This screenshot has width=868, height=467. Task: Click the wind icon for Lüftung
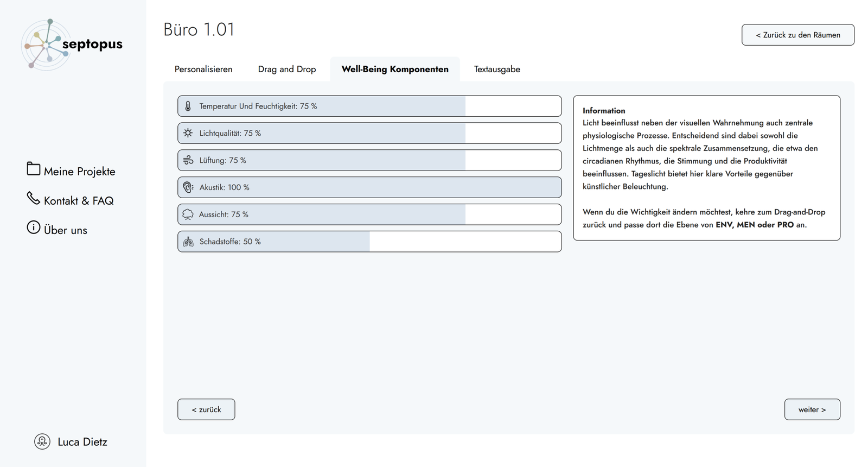188,160
